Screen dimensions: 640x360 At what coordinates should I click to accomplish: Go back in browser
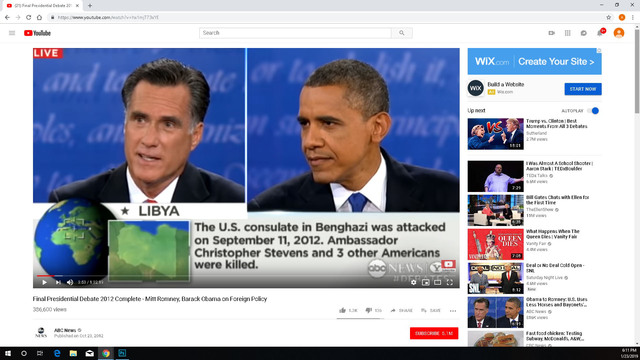7,18
